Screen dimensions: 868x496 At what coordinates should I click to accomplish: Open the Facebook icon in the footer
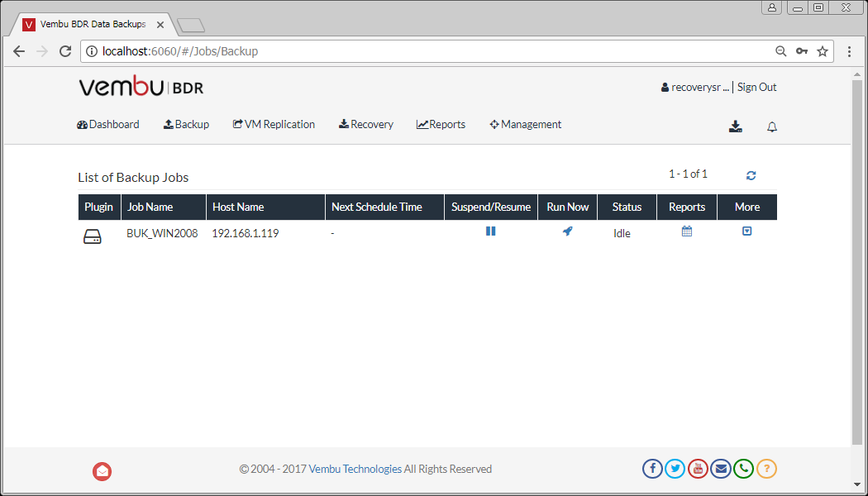[653, 469]
